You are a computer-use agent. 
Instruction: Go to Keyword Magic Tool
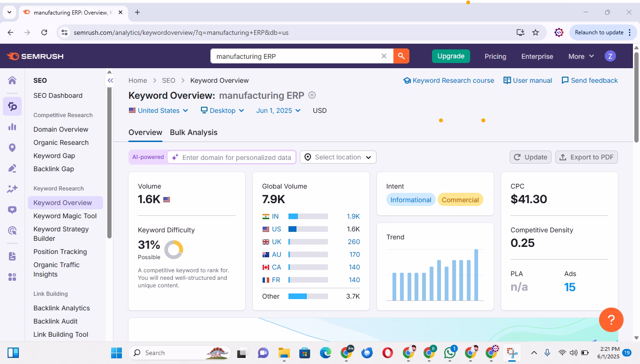coord(65,216)
